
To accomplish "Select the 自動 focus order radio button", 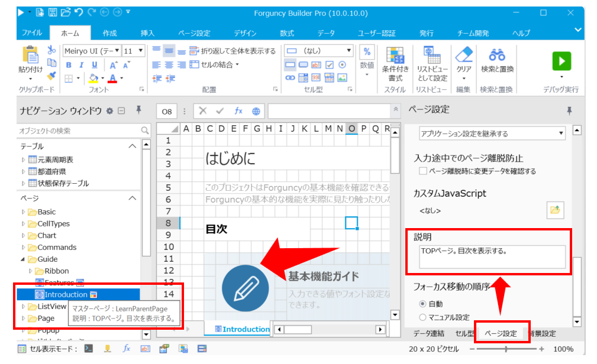I will 422,304.
